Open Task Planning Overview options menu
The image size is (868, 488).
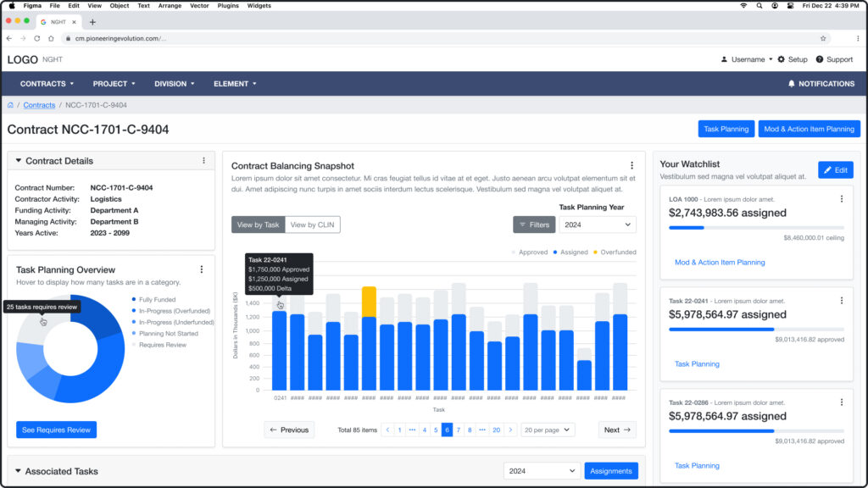(202, 269)
